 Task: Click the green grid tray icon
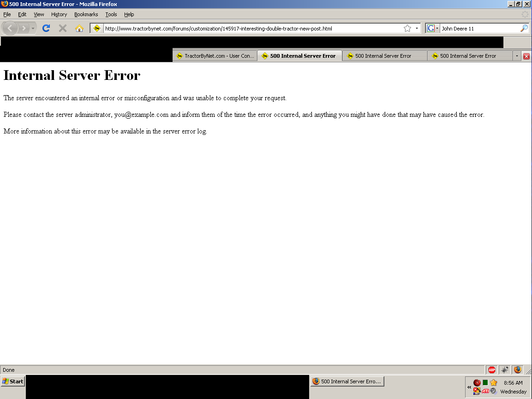click(485, 383)
